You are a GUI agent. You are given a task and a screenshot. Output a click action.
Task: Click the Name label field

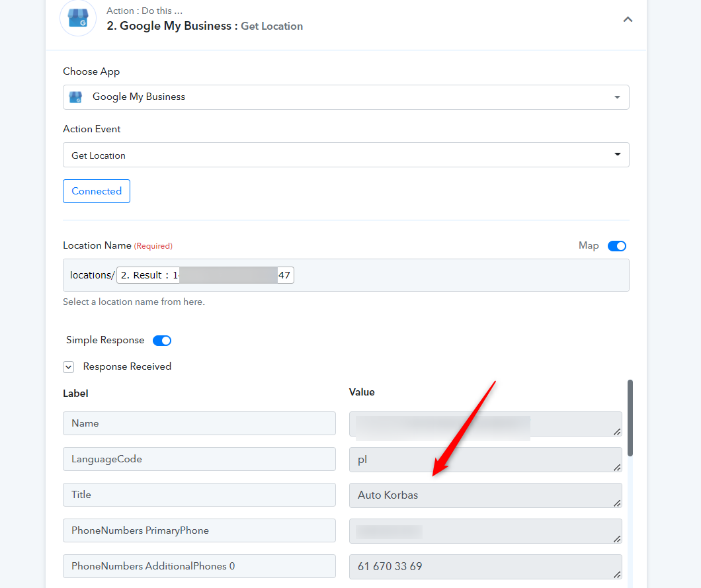click(x=200, y=423)
